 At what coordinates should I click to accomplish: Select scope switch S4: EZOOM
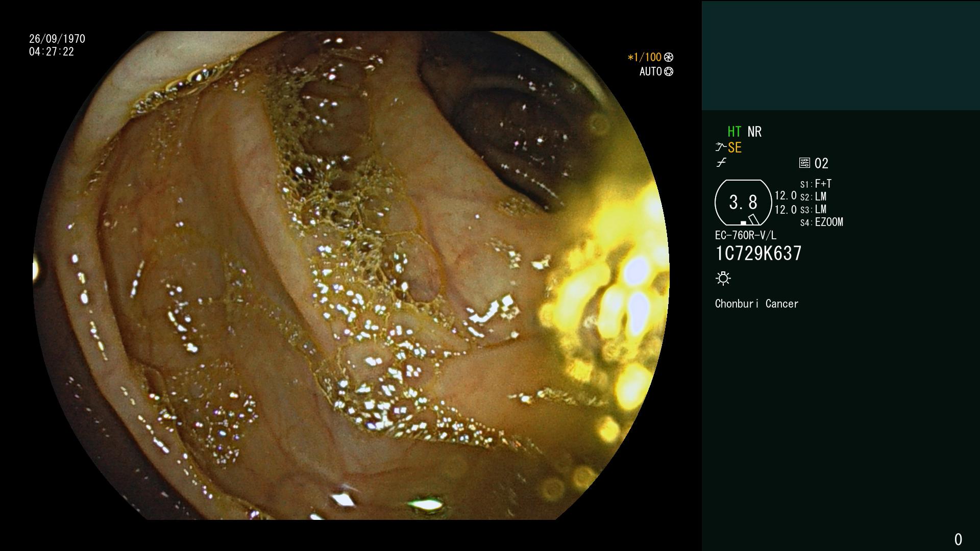822,222
